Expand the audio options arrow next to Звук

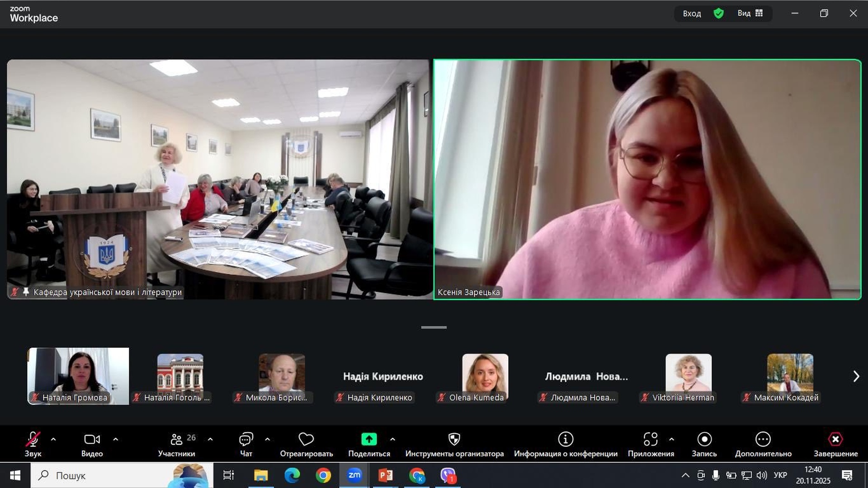tap(53, 439)
